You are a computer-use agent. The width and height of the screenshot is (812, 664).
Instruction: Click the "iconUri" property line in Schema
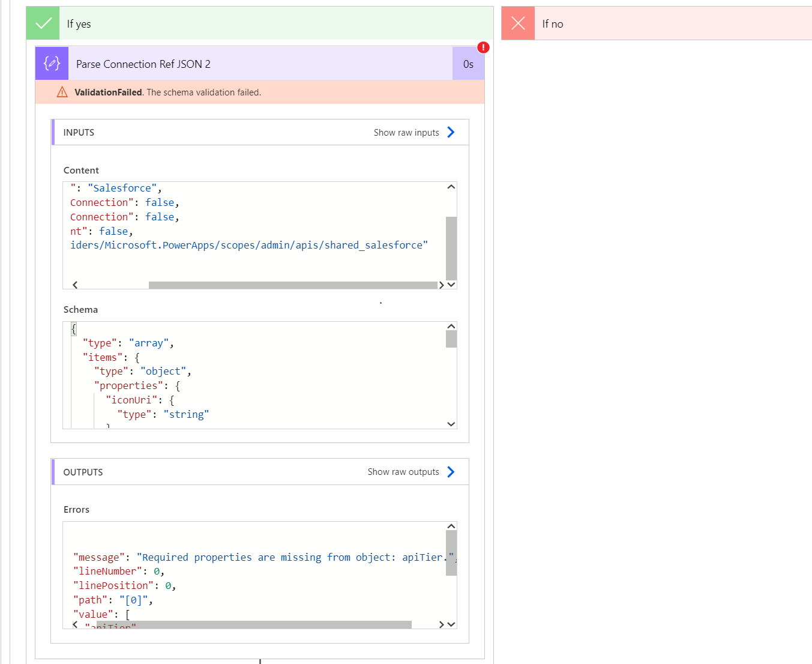[x=140, y=400]
